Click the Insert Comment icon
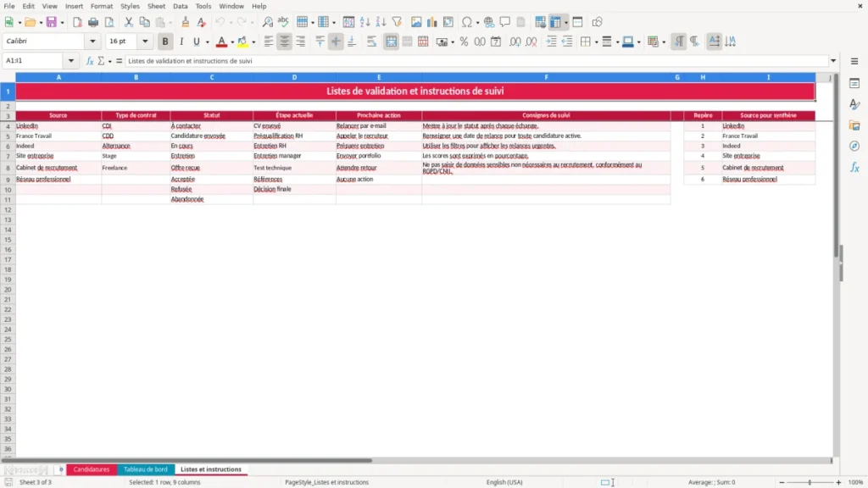The image size is (868, 488). tap(505, 22)
